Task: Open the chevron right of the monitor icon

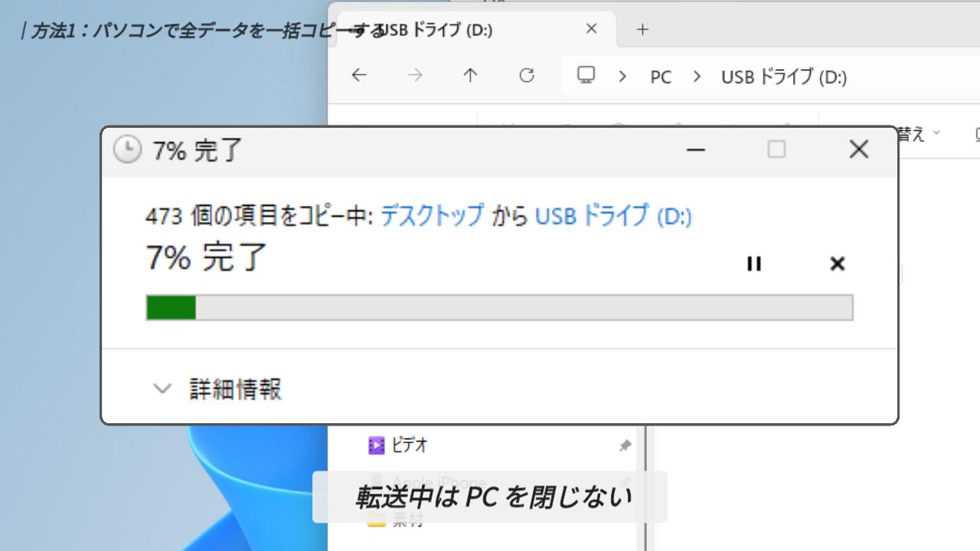Action: point(622,77)
